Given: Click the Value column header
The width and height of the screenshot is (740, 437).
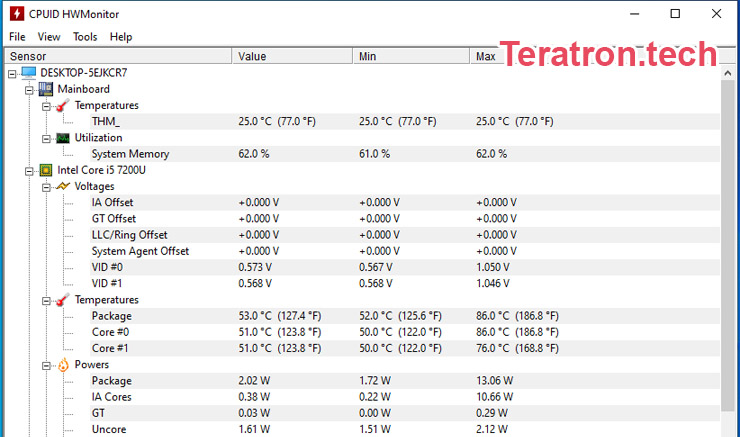Looking at the screenshot, I should pyautogui.click(x=292, y=56).
